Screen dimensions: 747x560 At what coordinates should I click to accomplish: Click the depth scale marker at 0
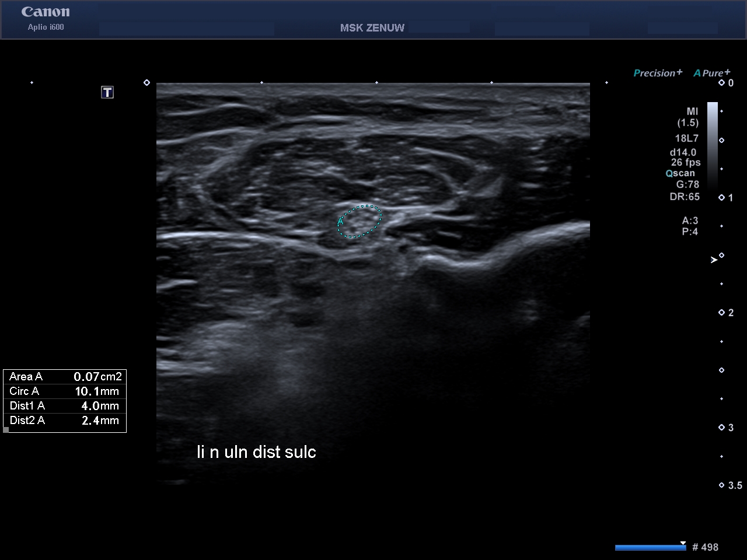point(722,83)
